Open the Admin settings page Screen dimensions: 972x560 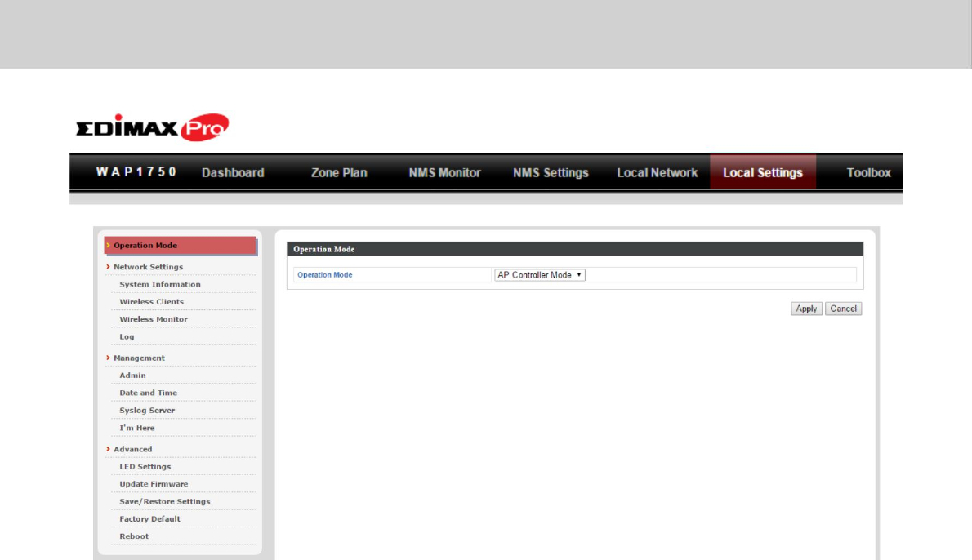click(132, 376)
